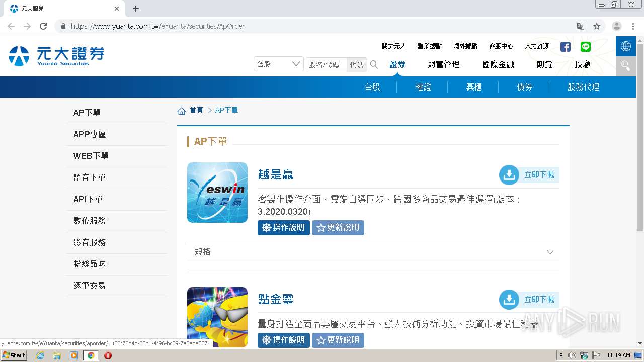
Task: Click the stock search magnifier icon
Action: pyautogui.click(x=374, y=64)
